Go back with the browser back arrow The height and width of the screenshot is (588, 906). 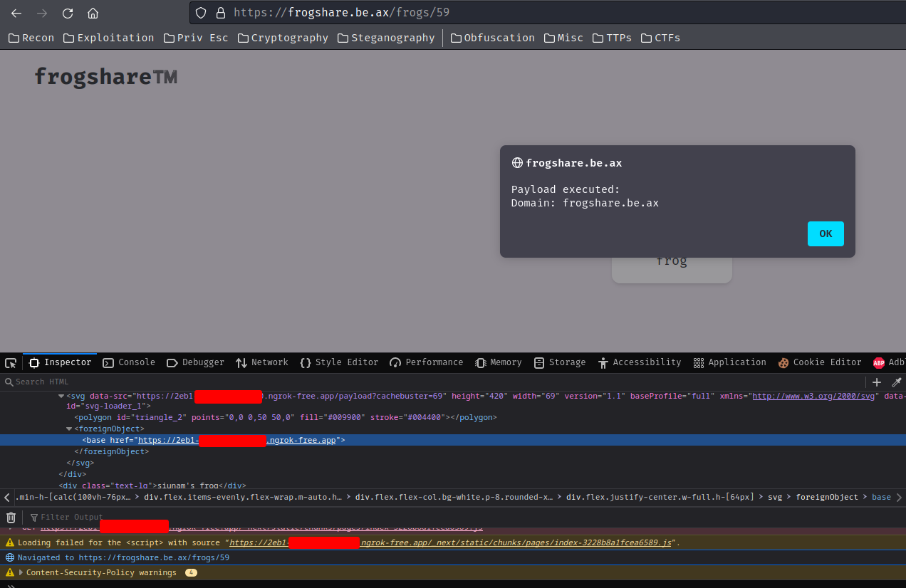(x=16, y=13)
